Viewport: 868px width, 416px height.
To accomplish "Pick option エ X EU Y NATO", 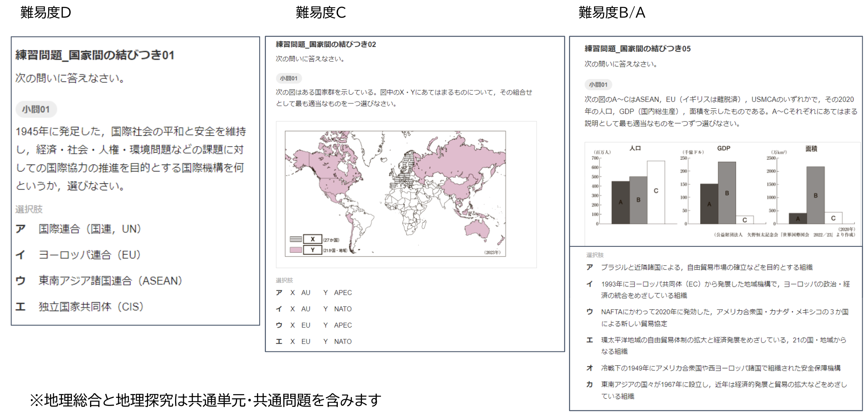I will 314,341.
